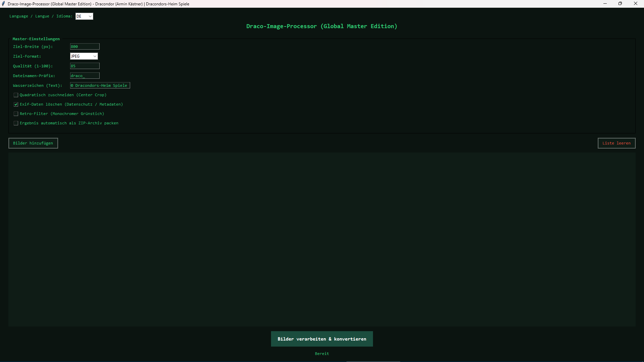The height and width of the screenshot is (362, 644).
Task: Tick the ZIP-Archiv packen option
Action: [16, 123]
